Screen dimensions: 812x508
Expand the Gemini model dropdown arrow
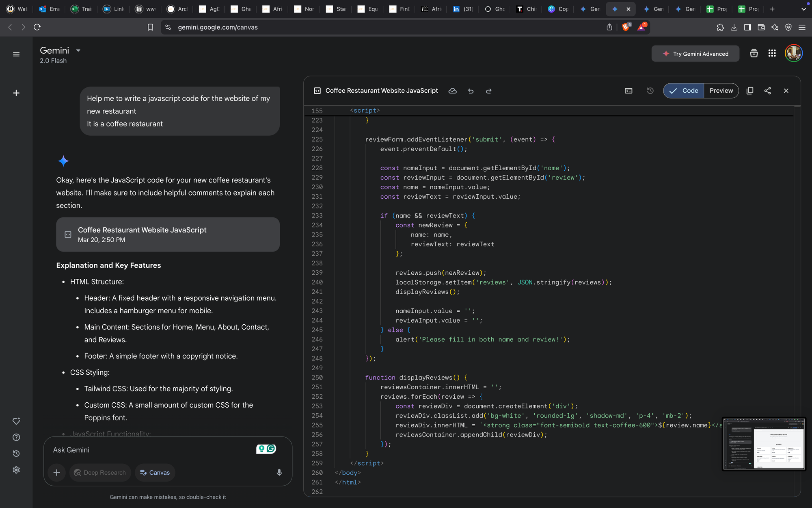point(78,51)
